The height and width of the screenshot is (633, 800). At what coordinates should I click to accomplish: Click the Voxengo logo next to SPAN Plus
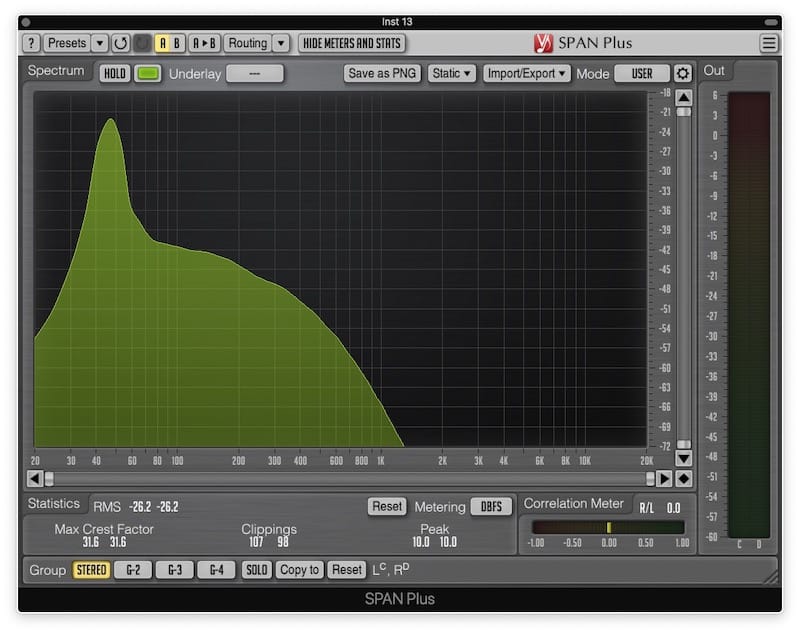pyautogui.click(x=543, y=43)
